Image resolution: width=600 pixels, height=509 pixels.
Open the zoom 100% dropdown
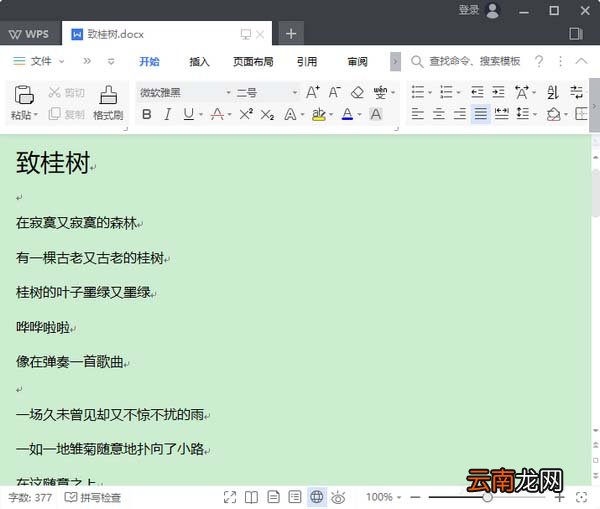383,497
